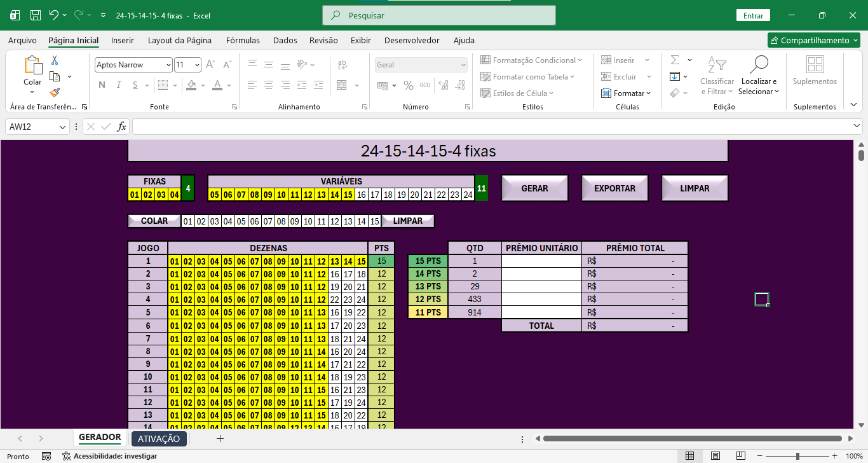868x463 pixels.
Task: Toggle italic I formatting
Action: [119, 85]
